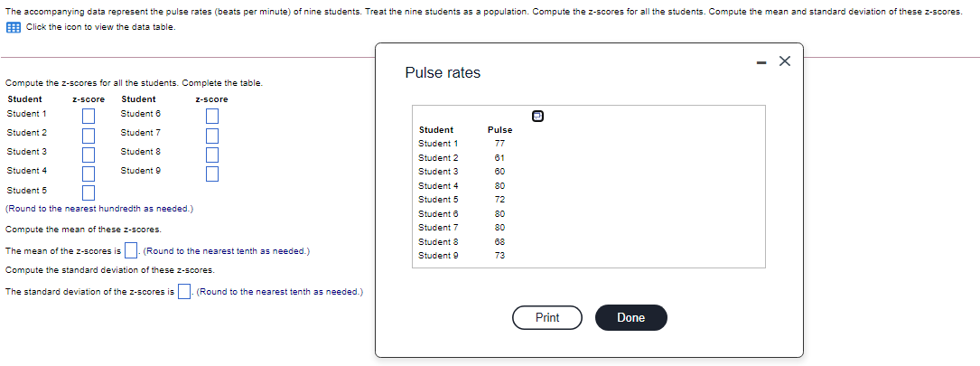Focus the Student 8 z-score field
Viewport: 980px width, 366px height.
212,155
